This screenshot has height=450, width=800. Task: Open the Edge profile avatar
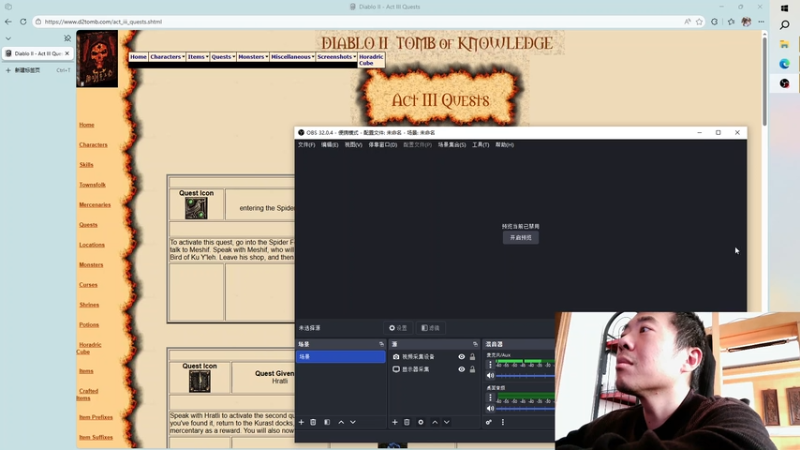tap(746, 22)
